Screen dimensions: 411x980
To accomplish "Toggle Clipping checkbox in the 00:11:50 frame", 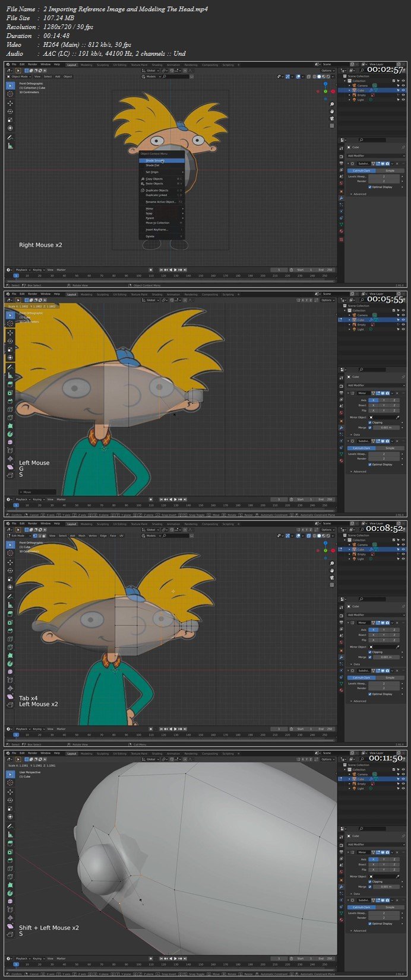I will click(x=369, y=882).
